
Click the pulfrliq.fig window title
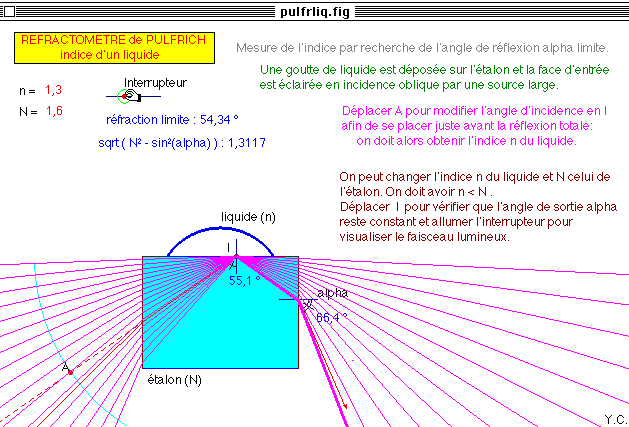[314, 8]
